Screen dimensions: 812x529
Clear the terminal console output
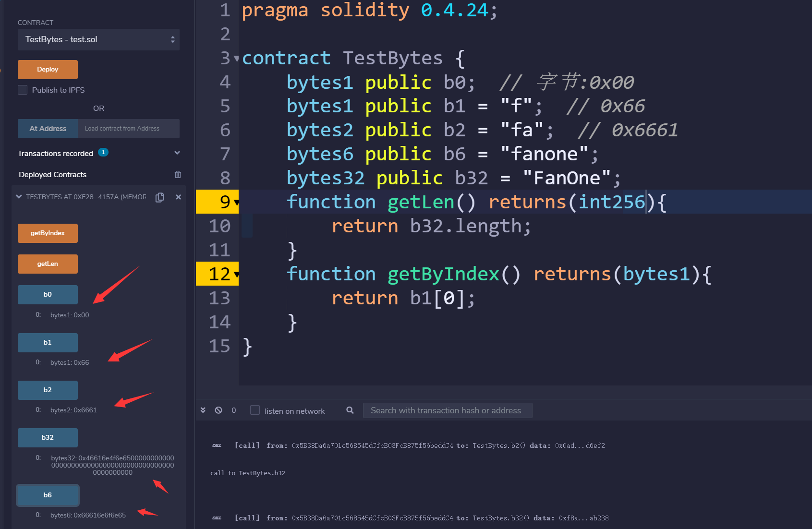click(x=218, y=410)
